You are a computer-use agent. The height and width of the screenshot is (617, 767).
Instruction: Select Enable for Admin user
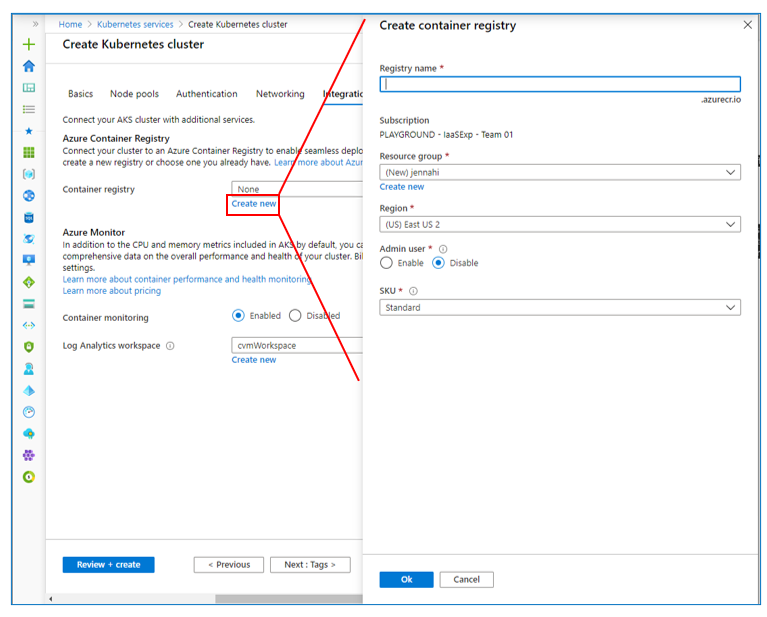[386, 263]
